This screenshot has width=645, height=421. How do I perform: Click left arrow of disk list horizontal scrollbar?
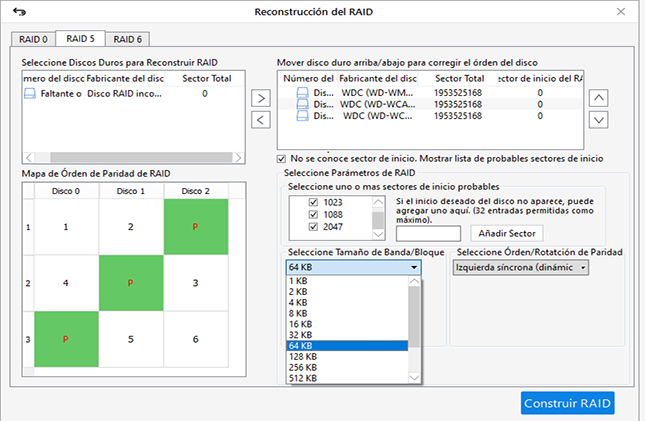(x=29, y=158)
